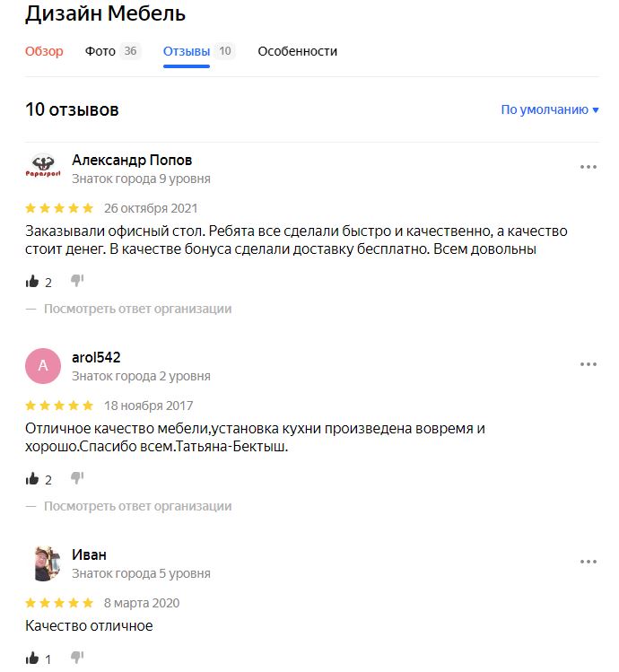Click Иван's profile photo avatar
This screenshot has height=672, width=619.
(x=43, y=563)
